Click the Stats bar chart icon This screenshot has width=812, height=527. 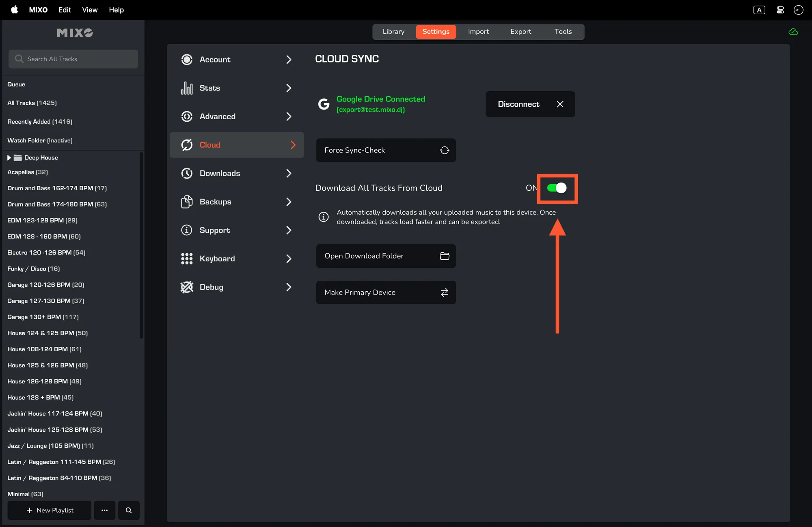pyautogui.click(x=187, y=88)
